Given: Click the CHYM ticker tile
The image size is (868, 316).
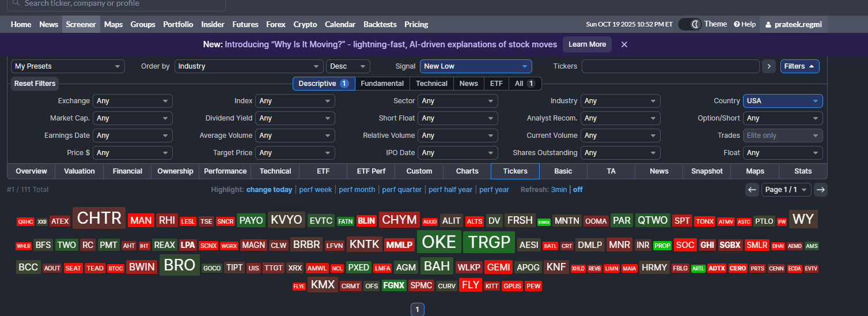Looking at the screenshot, I should tap(400, 220).
